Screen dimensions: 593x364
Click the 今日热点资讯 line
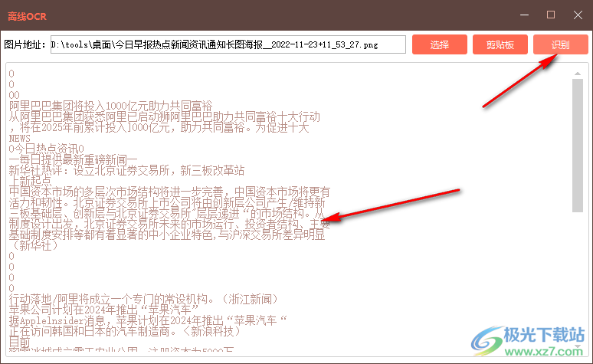(47, 149)
